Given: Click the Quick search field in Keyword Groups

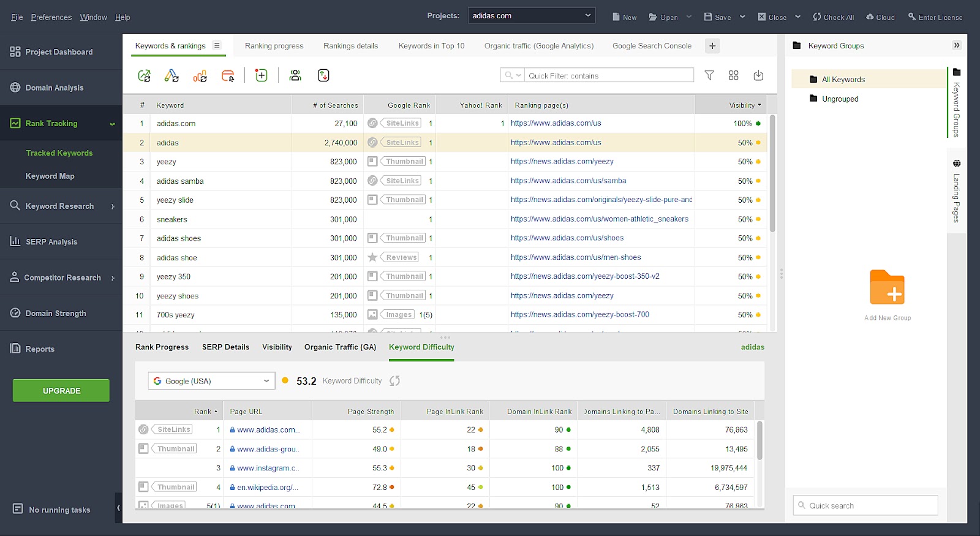Looking at the screenshot, I should 865,505.
